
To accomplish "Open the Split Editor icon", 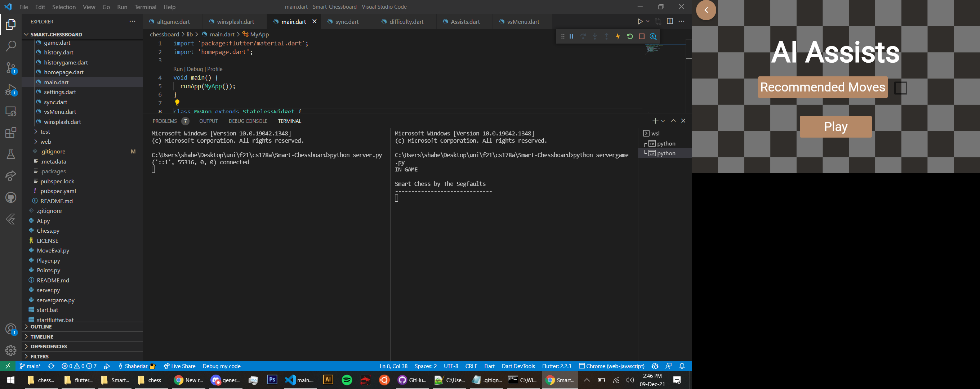I will point(669,21).
